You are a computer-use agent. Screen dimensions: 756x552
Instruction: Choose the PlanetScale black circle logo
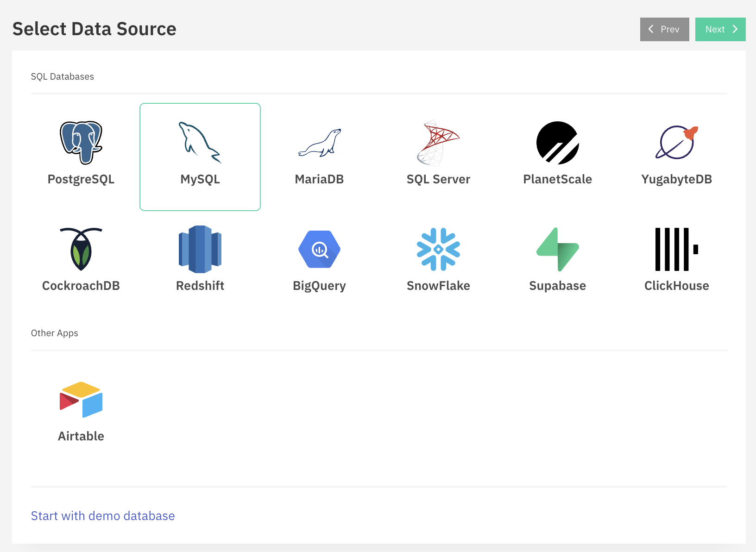(558, 143)
